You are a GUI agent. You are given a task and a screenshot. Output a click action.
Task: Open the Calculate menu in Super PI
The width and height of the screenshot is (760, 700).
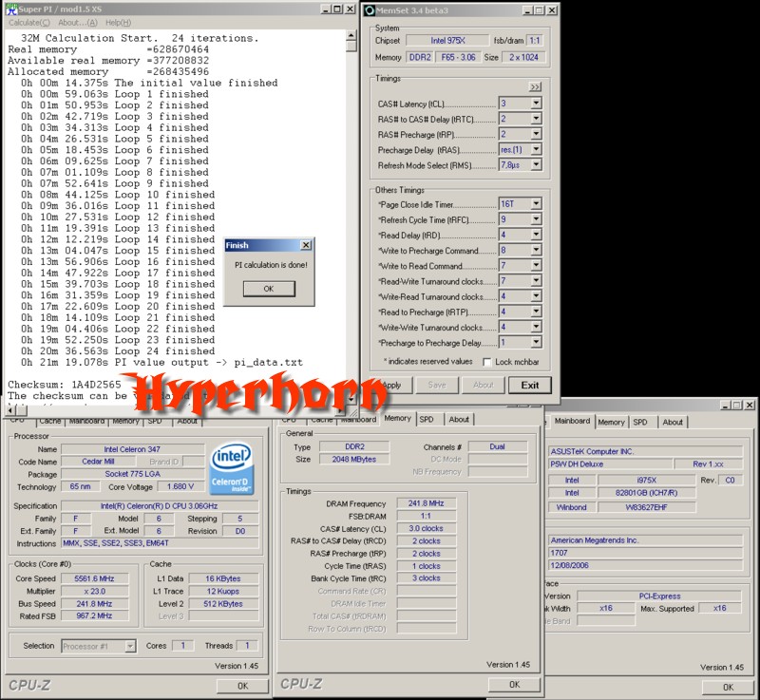(x=29, y=23)
